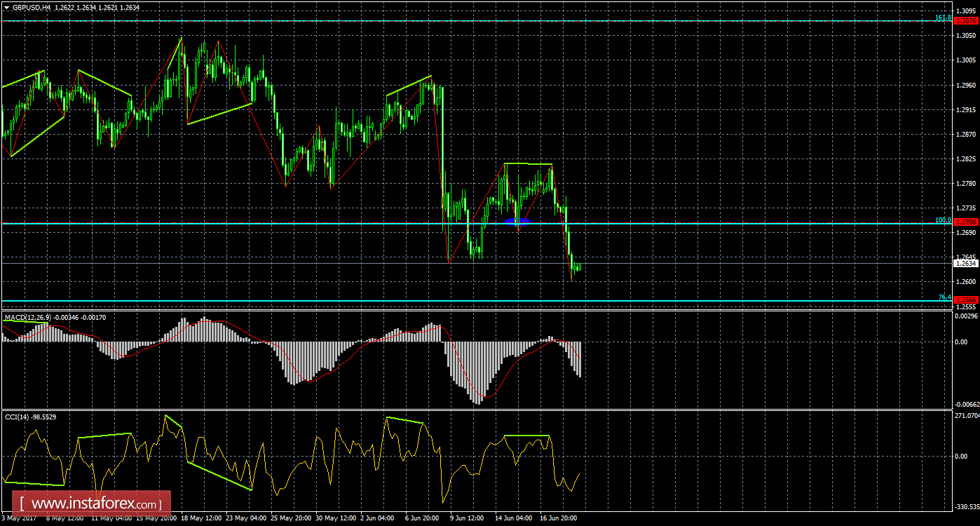Click the CCI scale value 271.070
This screenshot has width=980, height=526.
[966, 416]
